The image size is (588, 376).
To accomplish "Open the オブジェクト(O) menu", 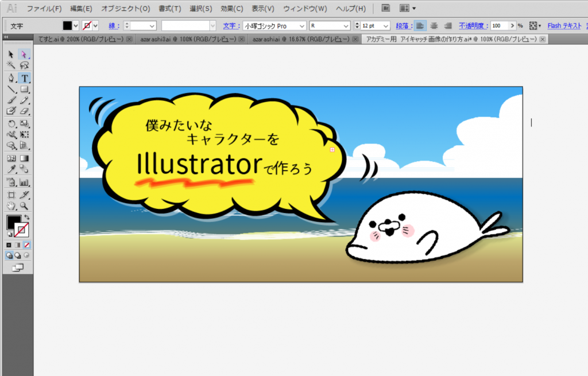I will pyautogui.click(x=126, y=8).
